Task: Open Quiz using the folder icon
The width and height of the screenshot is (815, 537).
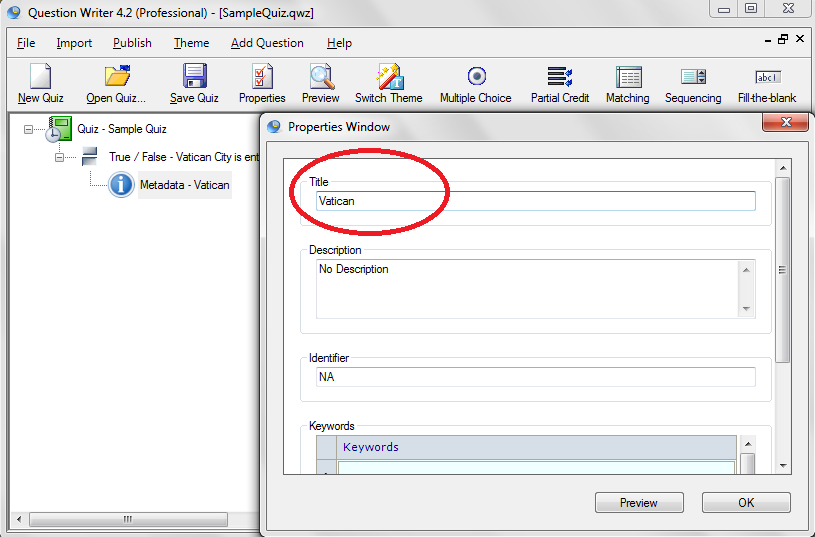Action: (116, 83)
